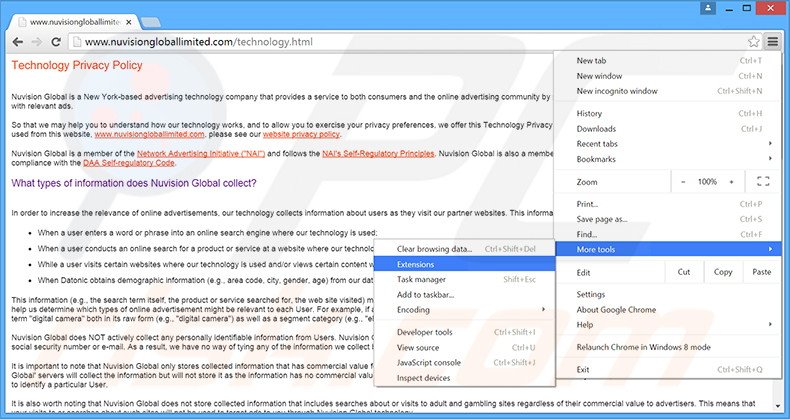This screenshot has width=790, height=419.
Task: Choose Clear browsing data option
Action: pyautogui.click(x=434, y=248)
